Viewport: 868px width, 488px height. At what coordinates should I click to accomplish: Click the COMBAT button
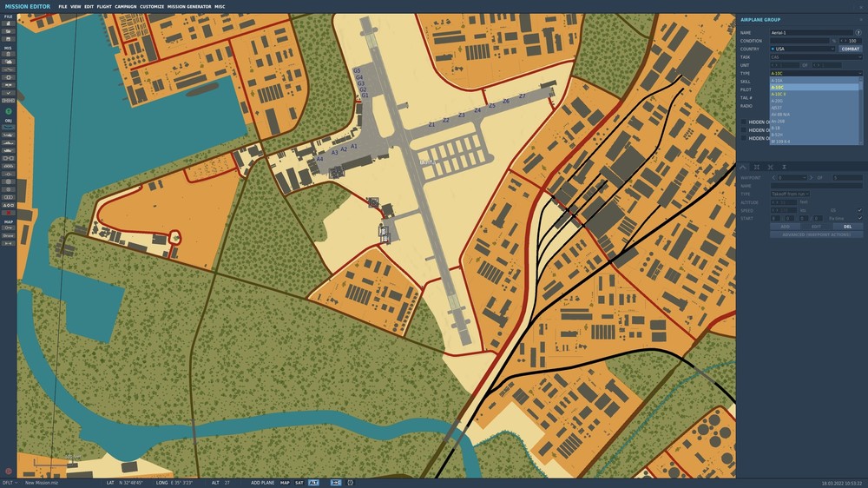[850, 49]
